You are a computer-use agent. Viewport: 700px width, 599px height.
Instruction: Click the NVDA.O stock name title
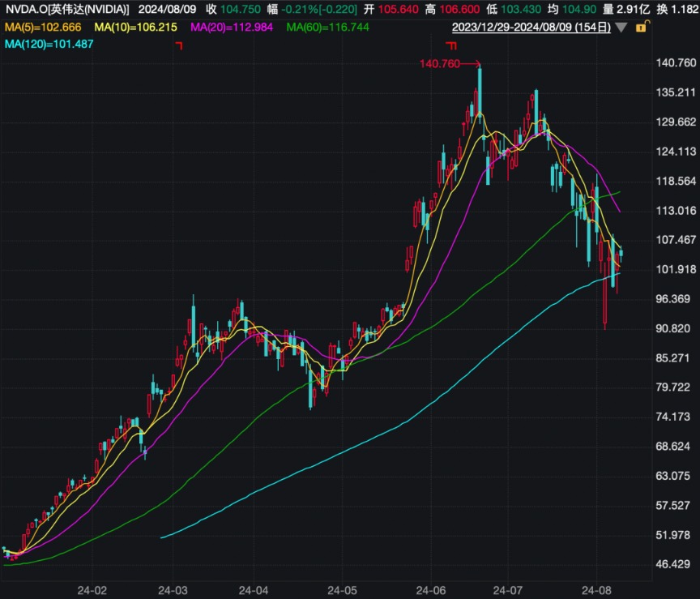pyautogui.click(x=64, y=9)
